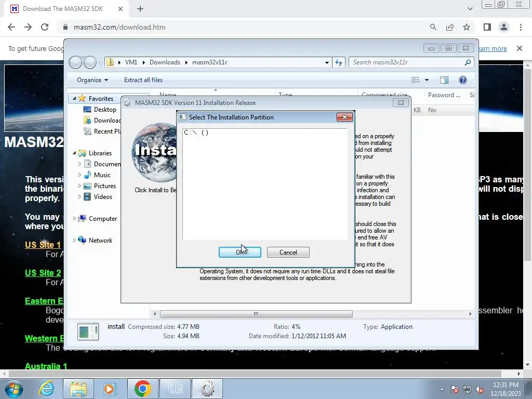Click the Explorer help icon
Viewport: 532px width, 399px height.
point(462,79)
